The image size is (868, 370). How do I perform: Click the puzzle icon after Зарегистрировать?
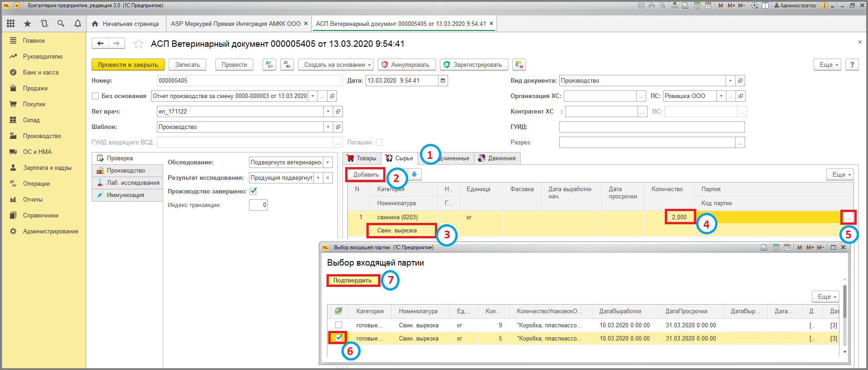[x=519, y=64]
